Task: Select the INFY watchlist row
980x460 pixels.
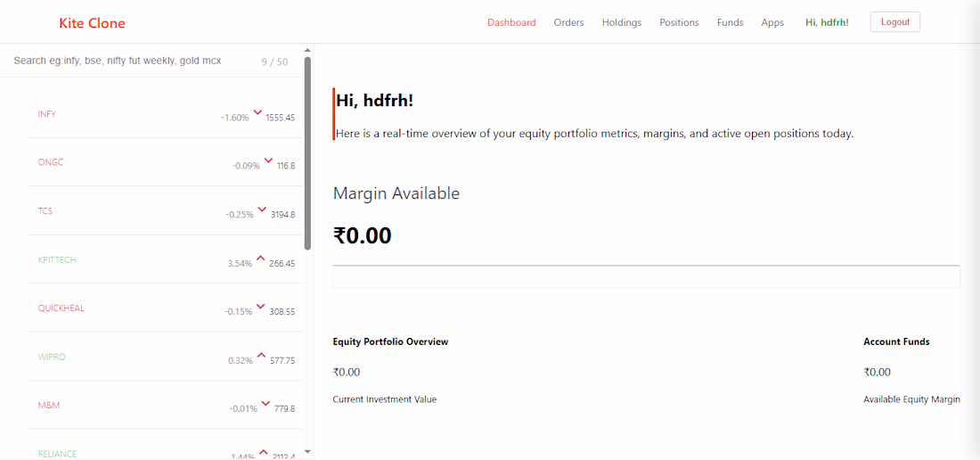Action: [x=165, y=114]
